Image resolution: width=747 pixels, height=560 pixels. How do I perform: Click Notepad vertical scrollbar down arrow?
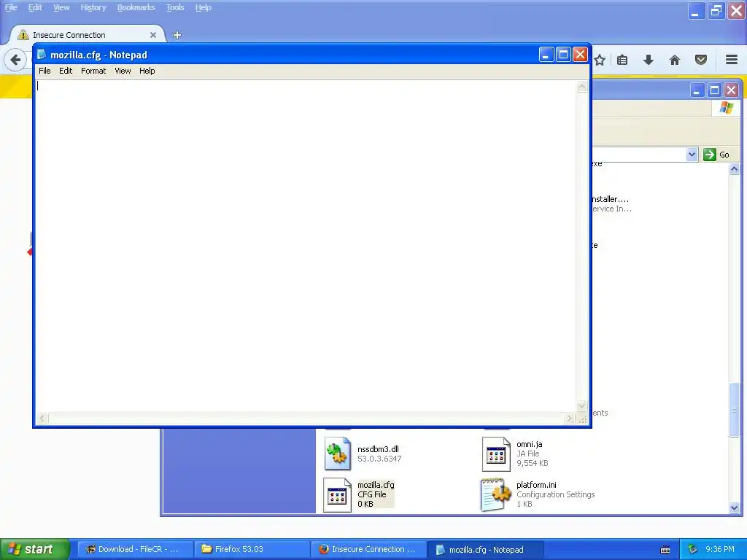[x=581, y=406]
